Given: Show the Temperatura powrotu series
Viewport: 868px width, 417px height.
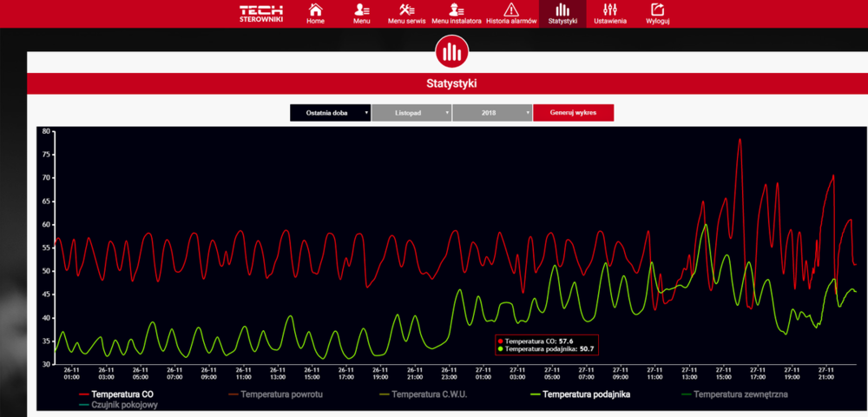Looking at the screenshot, I should pyautogui.click(x=278, y=394).
